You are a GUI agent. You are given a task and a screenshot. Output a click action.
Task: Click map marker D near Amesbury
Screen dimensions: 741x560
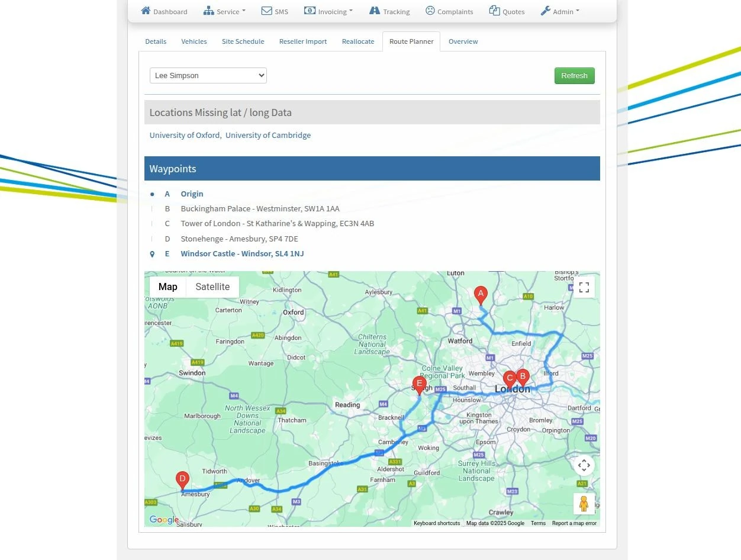click(183, 480)
